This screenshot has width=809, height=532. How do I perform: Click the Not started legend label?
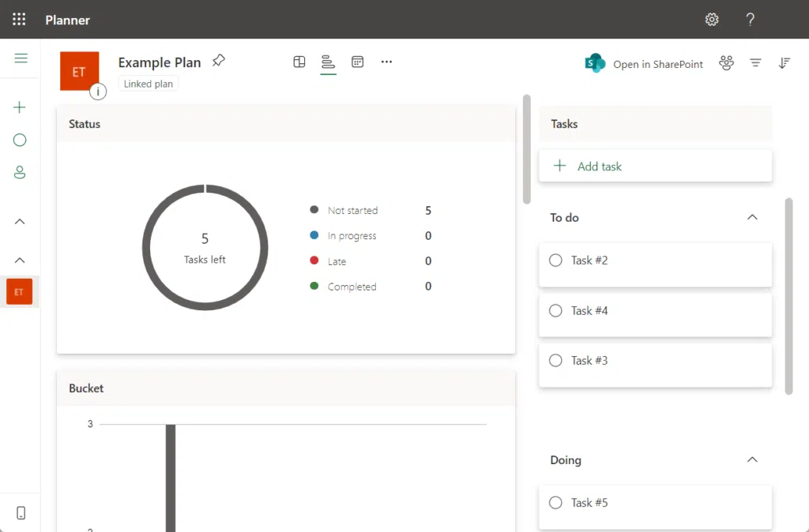pyautogui.click(x=353, y=210)
